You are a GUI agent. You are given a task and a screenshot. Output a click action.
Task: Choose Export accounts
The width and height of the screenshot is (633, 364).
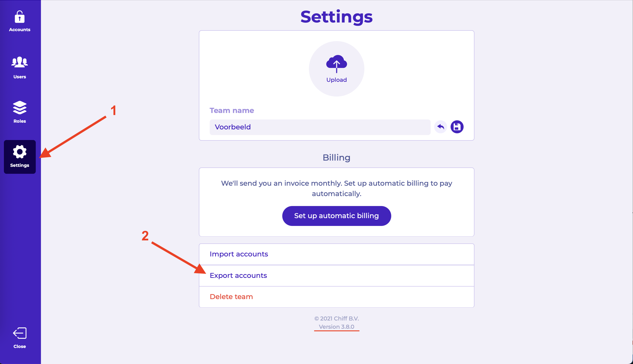pos(238,275)
